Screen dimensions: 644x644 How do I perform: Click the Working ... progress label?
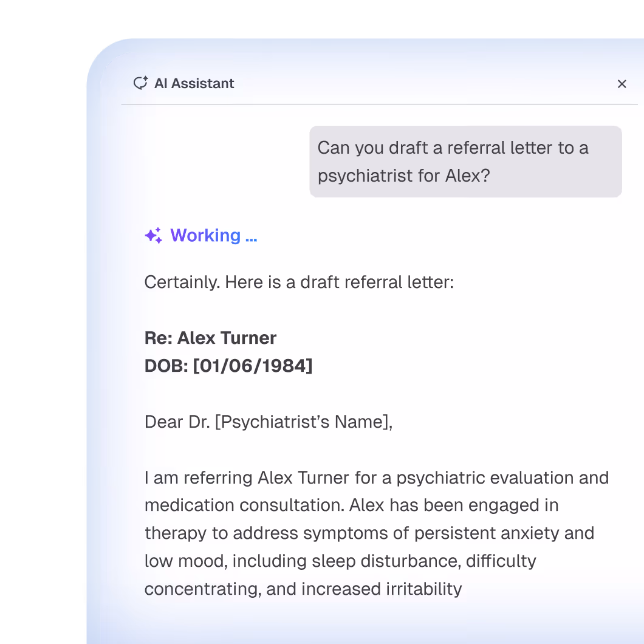click(213, 235)
